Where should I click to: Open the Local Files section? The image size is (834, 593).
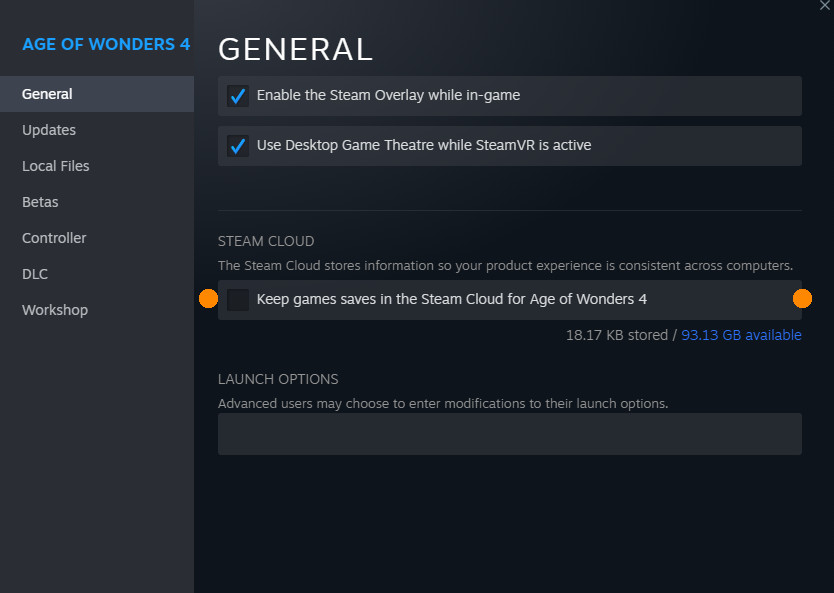56,166
